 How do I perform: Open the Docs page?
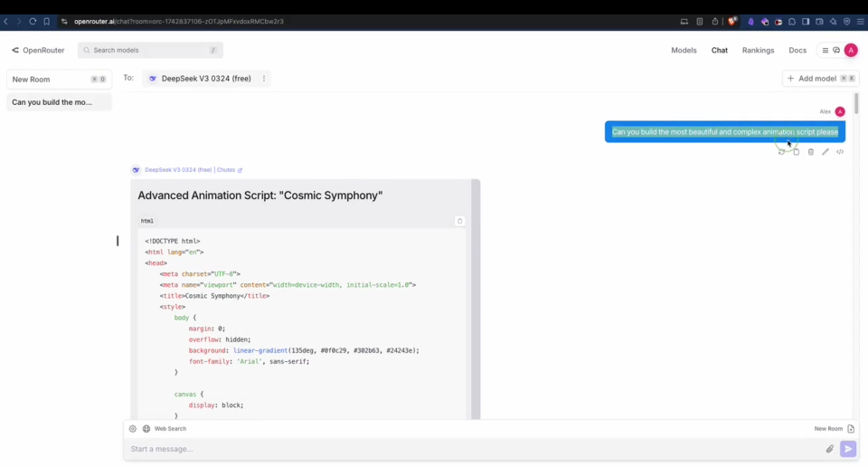[x=797, y=51]
